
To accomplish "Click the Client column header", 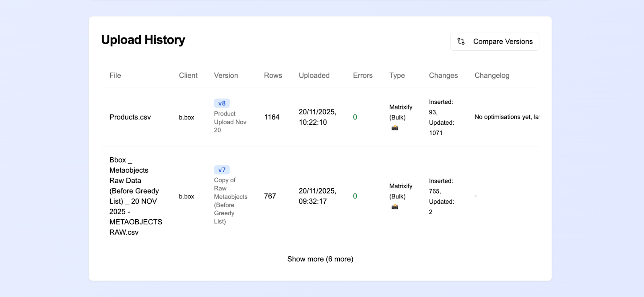I will click(188, 76).
